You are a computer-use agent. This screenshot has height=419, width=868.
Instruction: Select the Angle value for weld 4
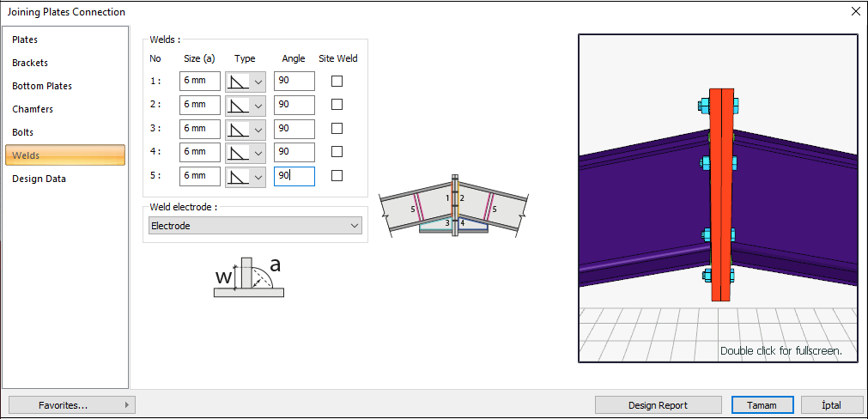pyautogui.click(x=294, y=152)
